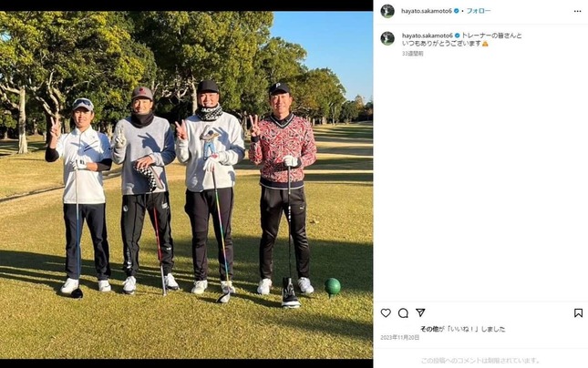Open the avatar beside the caption
Screen dimensions: 588x368
click(387, 38)
